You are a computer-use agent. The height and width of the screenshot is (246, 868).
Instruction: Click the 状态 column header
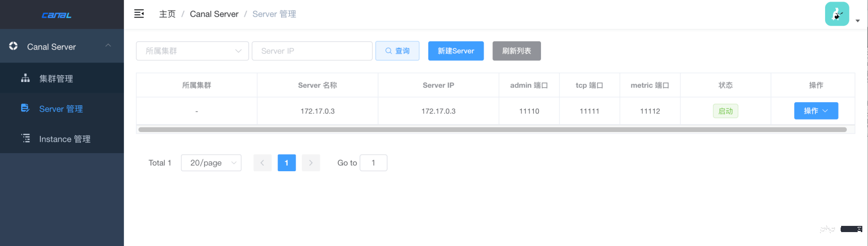[x=725, y=85]
